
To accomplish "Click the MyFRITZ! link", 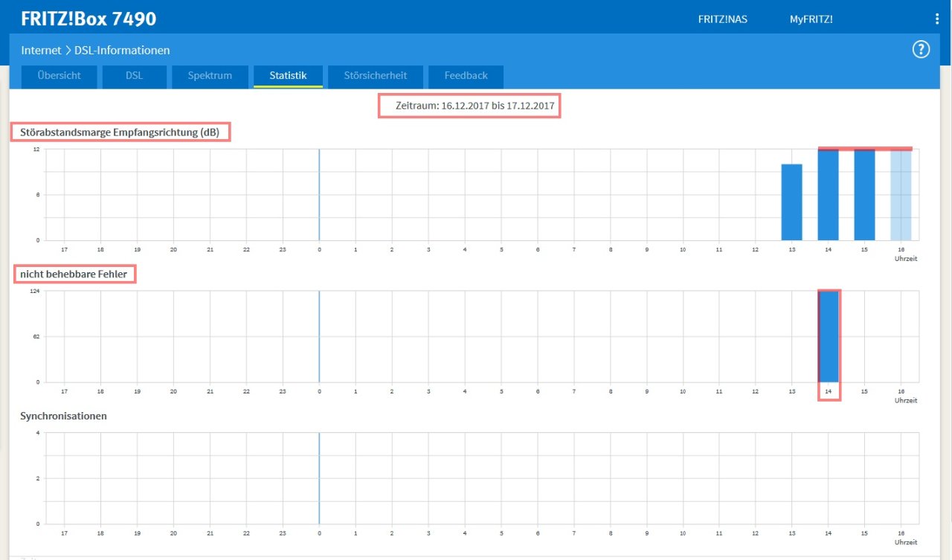I will (x=811, y=19).
